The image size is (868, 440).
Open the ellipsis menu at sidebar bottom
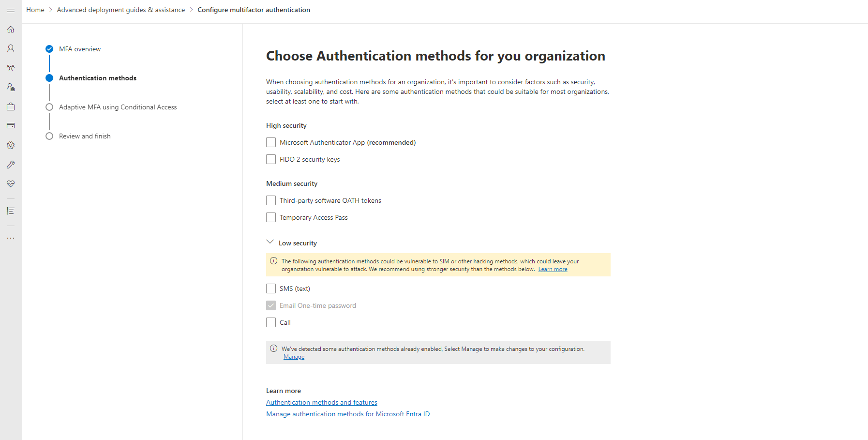tap(11, 238)
